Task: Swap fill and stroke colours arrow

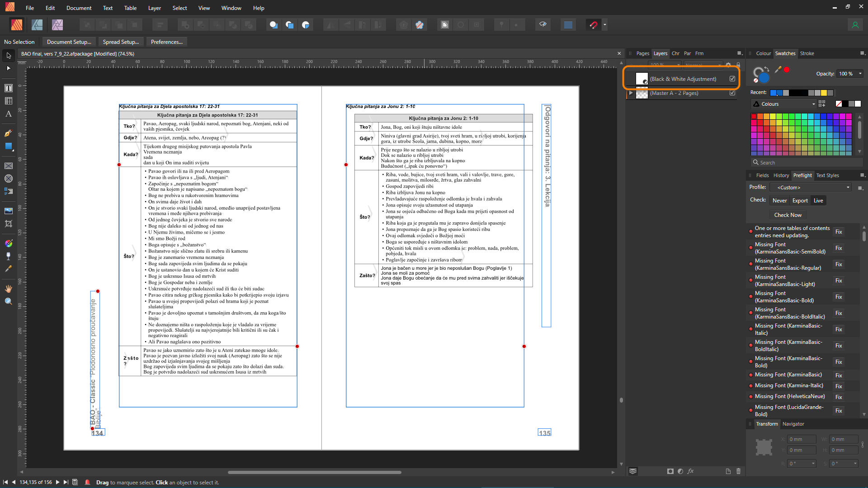Action: click(x=767, y=69)
